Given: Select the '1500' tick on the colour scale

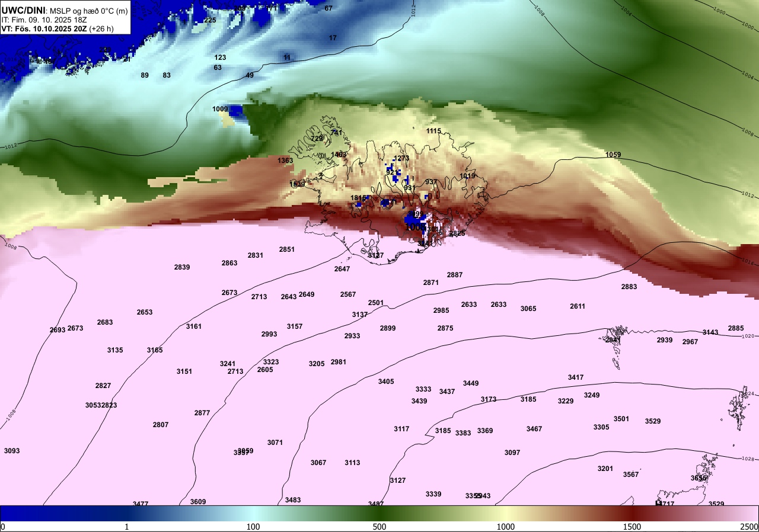Looking at the screenshot, I should pyautogui.click(x=632, y=527).
